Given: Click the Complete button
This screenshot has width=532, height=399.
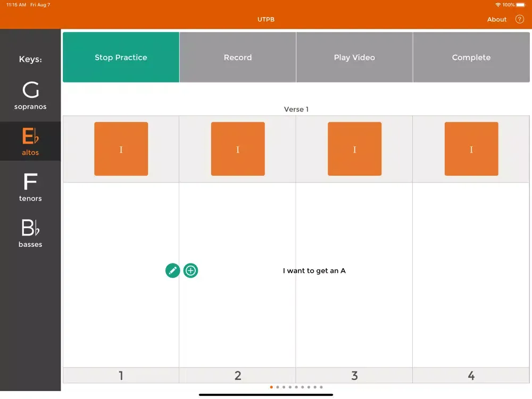Looking at the screenshot, I should [x=471, y=57].
